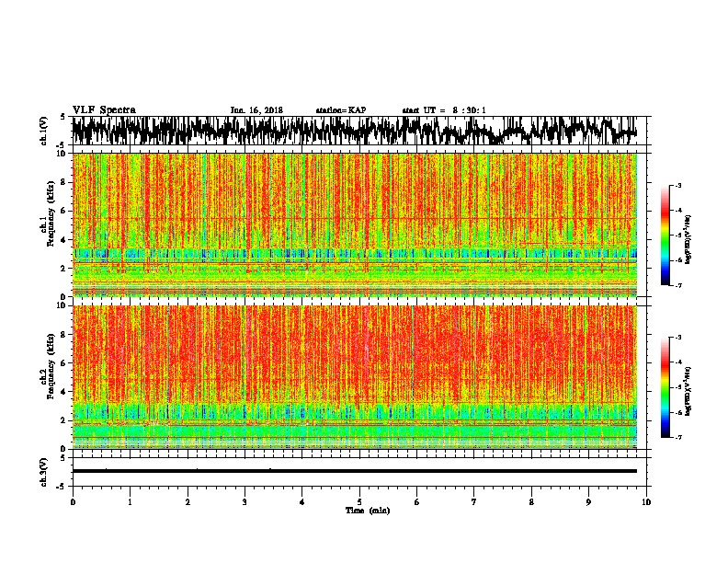
Task: Click the time axis tick label '3'
Action: (x=245, y=502)
